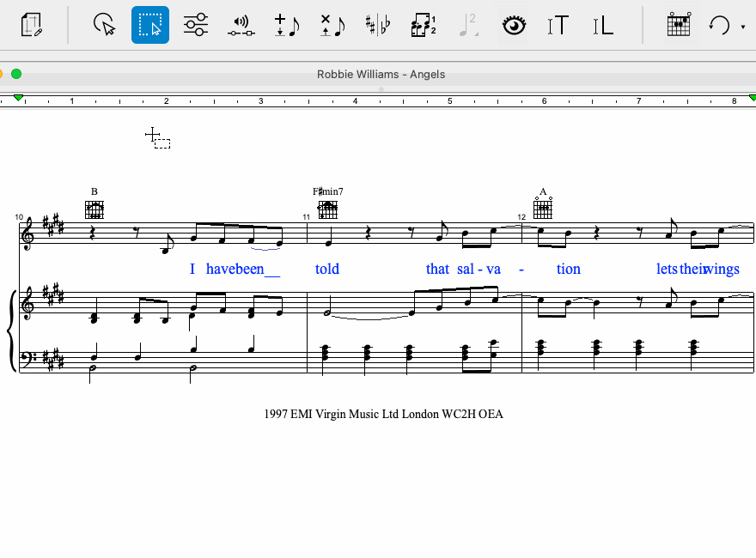
Task: Open the mixer sliders tool
Action: [x=196, y=25]
